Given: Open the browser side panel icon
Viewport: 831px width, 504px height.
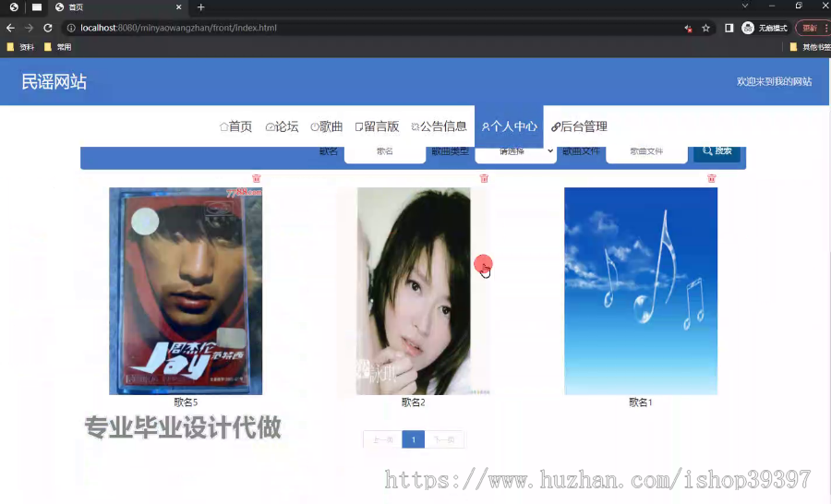Looking at the screenshot, I should pyautogui.click(x=729, y=28).
